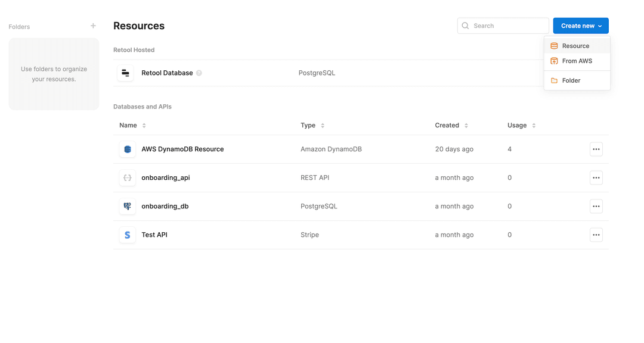The height and width of the screenshot is (343, 644).
Task: Open the Retool Database resource
Action: [x=167, y=73]
